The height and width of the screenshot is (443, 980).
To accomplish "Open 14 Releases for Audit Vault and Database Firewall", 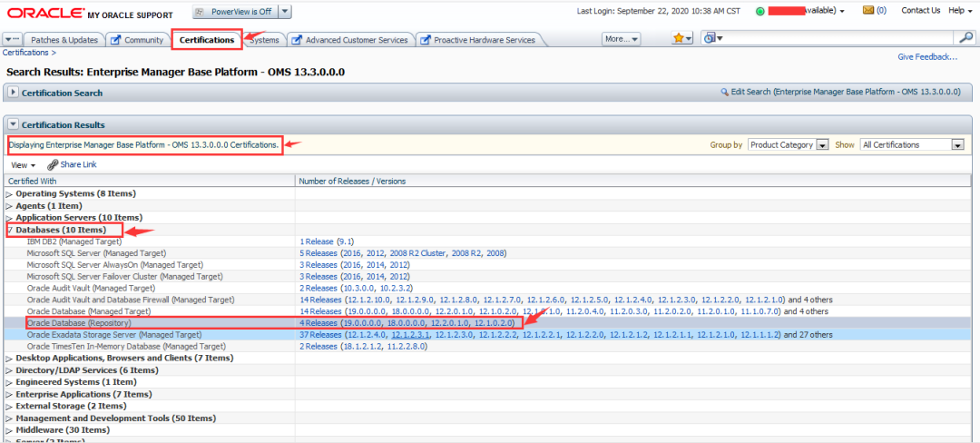I will pyautogui.click(x=320, y=300).
